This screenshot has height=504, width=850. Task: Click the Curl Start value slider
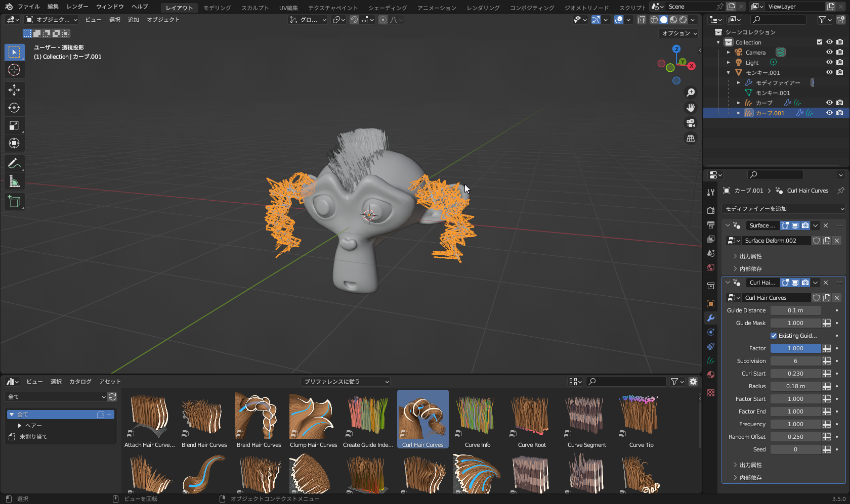(x=795, y=374)
